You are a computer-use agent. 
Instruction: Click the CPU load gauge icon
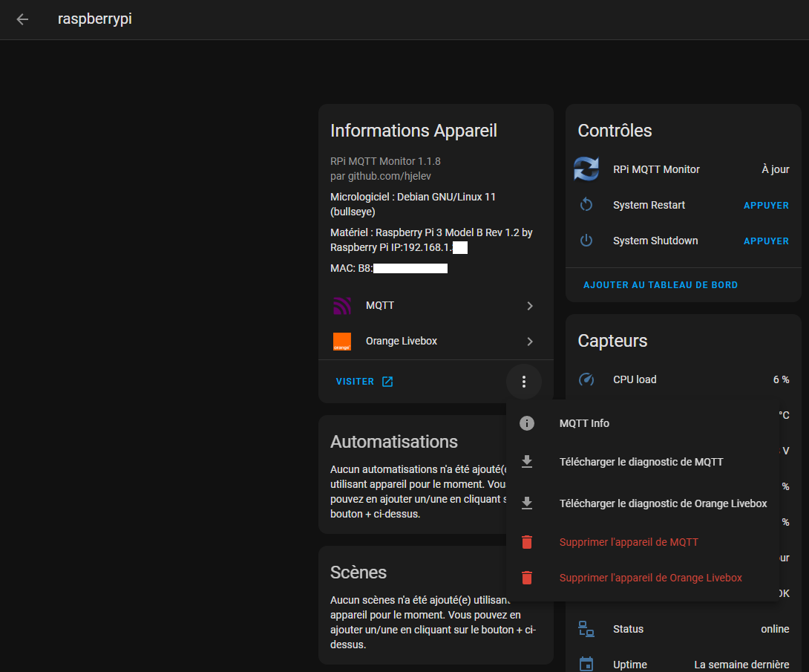tap(586, 379)
